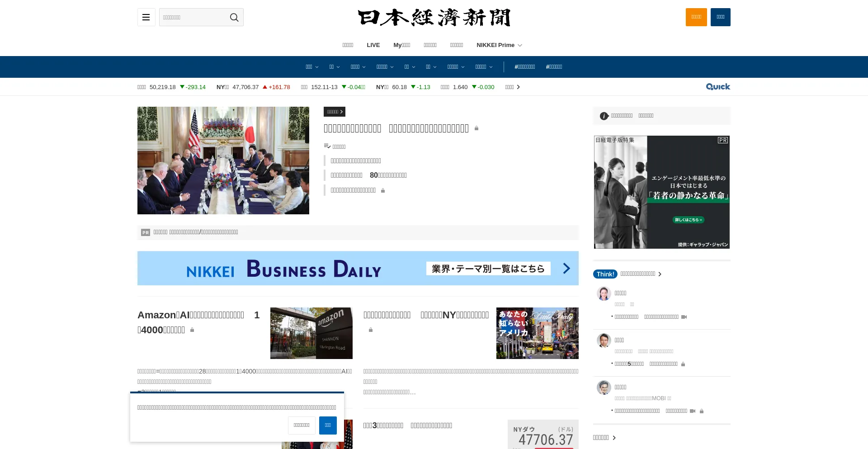Select the LIVE navigation item
This screenshot has height=449, width=868.
click(373, 45)
